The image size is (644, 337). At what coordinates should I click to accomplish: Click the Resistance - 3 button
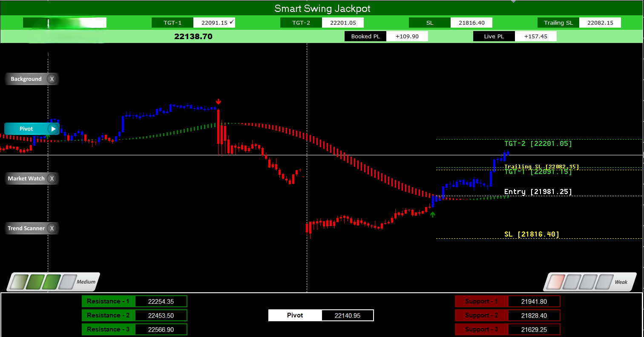(109, 329)
